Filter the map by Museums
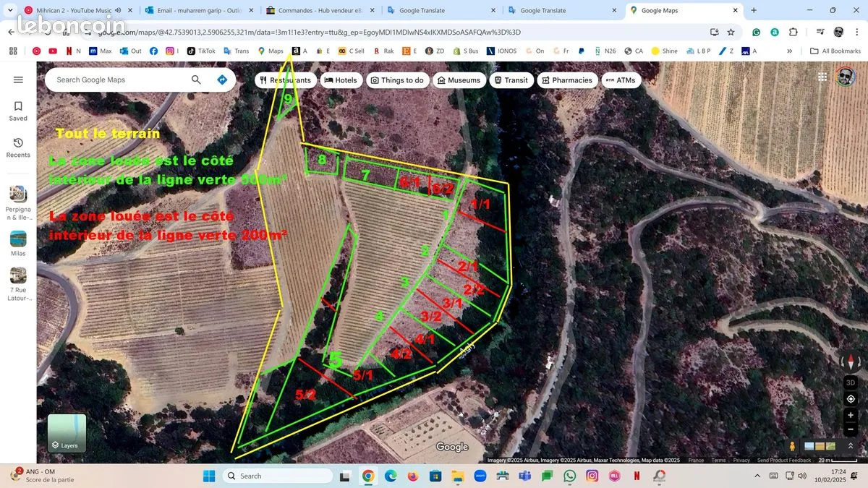868x488 pixels. (459, 80)
